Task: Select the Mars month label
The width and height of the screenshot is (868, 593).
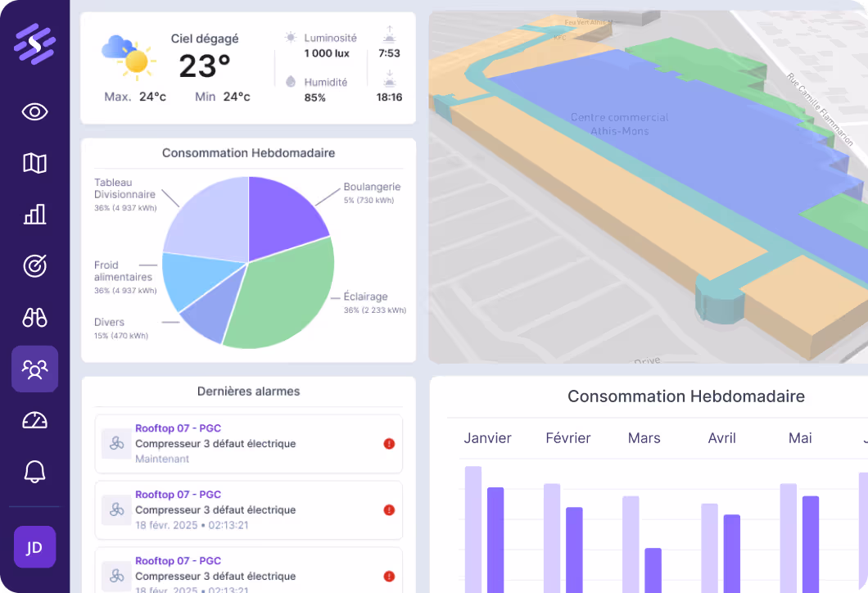Action: [x=644, y=438]
